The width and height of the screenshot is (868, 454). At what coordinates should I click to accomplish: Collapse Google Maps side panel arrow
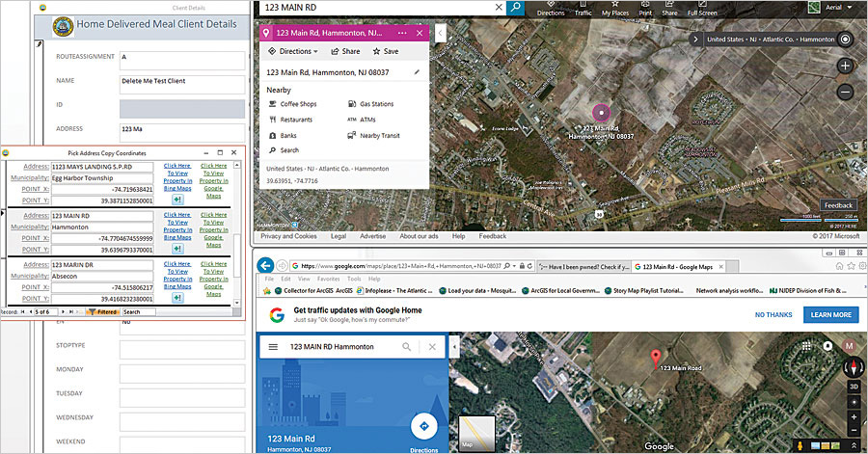point(454,347)
